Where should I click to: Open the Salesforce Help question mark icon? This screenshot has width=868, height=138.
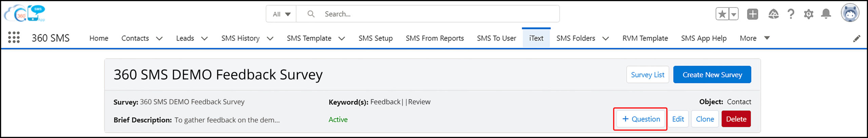point(791,14)
